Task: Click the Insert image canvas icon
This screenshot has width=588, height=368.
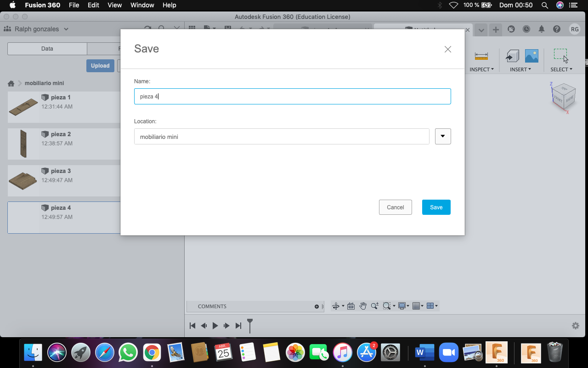Action: tap(531, 56)
